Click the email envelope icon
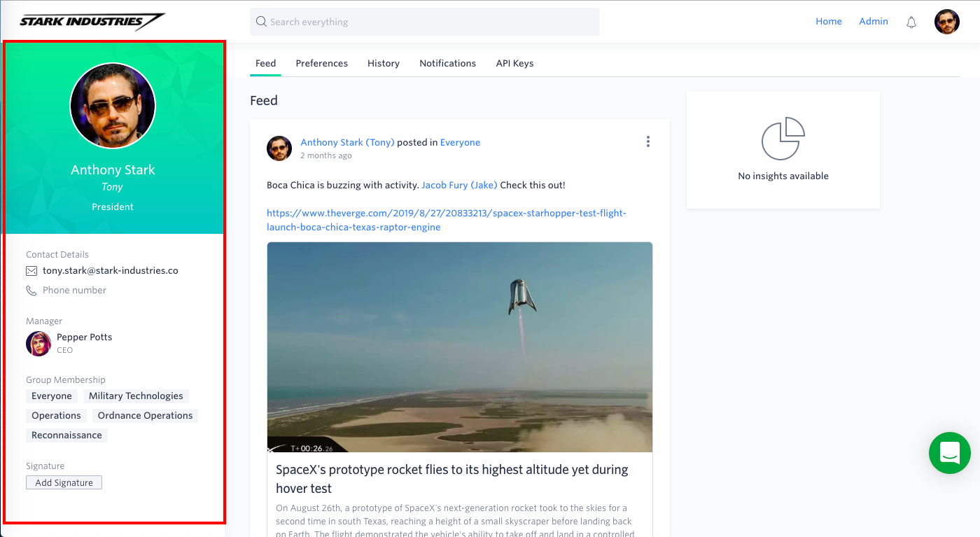This screenshot has height=537, width=980. [31, 271]
